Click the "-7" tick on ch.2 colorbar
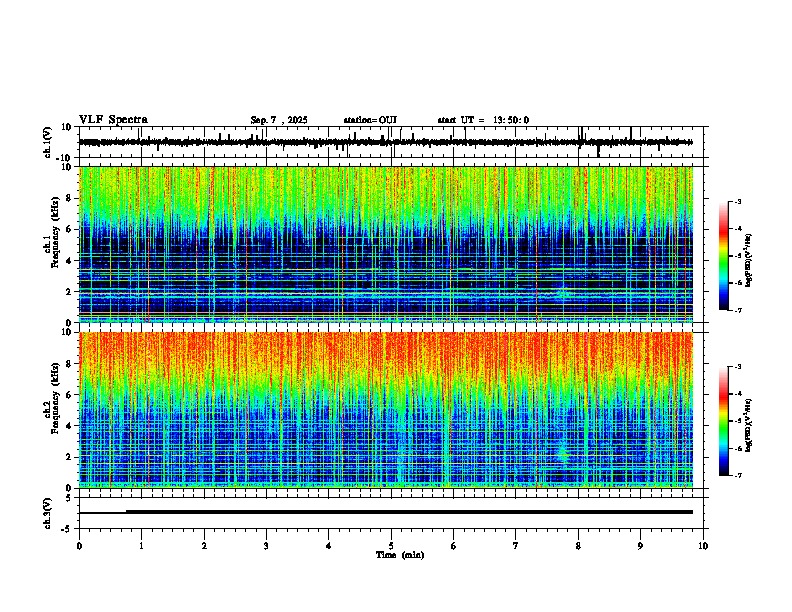 click(x=737, y=475)
